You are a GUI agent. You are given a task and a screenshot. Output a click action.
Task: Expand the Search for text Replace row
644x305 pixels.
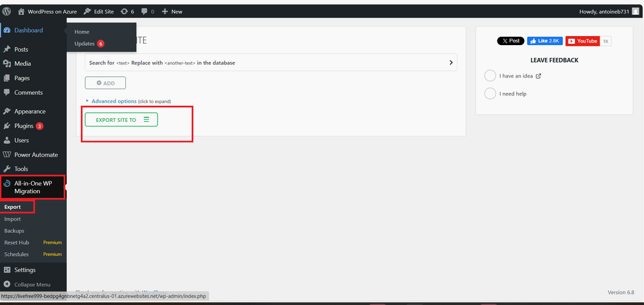coord(271,63)
